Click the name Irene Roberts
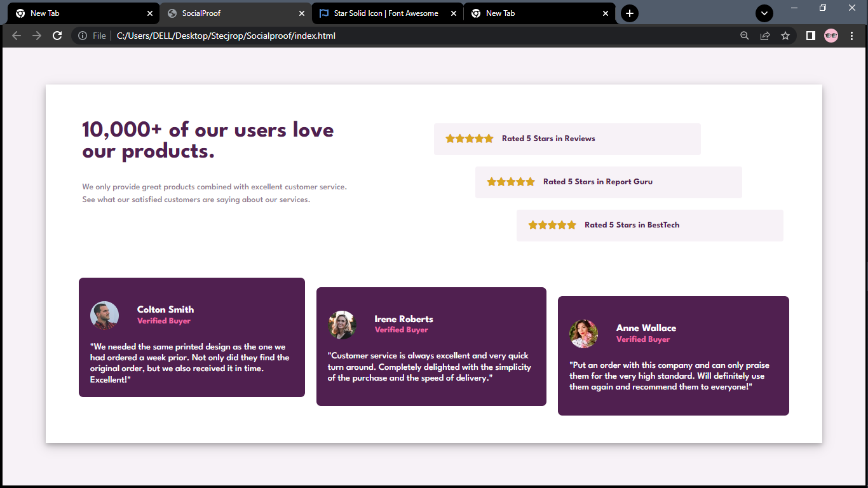Viewport: 868px width, 488px height. pos(403,319)
